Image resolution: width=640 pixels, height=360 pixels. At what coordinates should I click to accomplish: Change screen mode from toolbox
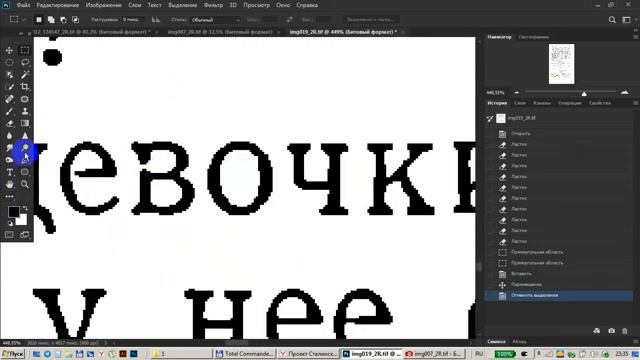(25, 235)
